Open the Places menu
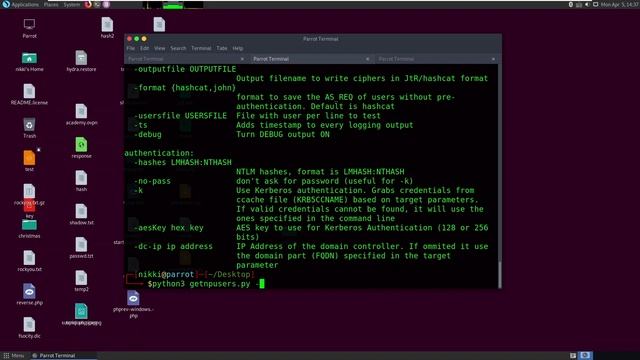This screenshot has height=360, width=640. tap(51, 4)
